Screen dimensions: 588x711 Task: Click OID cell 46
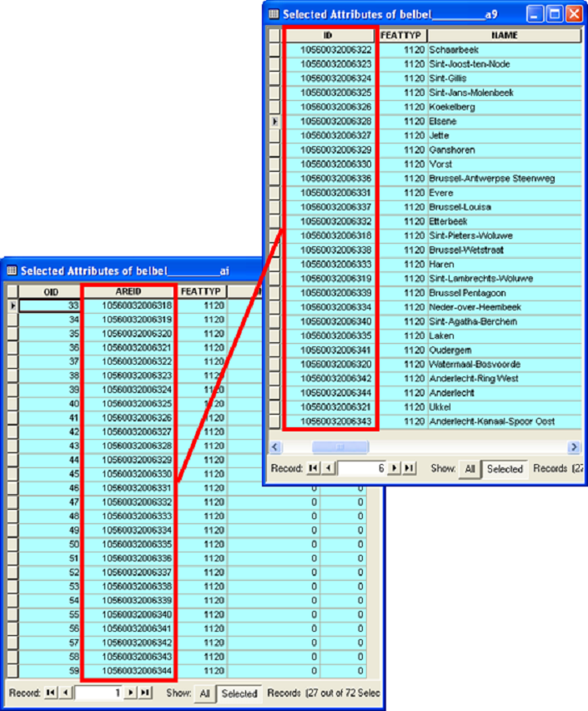[x=50, y=488]
